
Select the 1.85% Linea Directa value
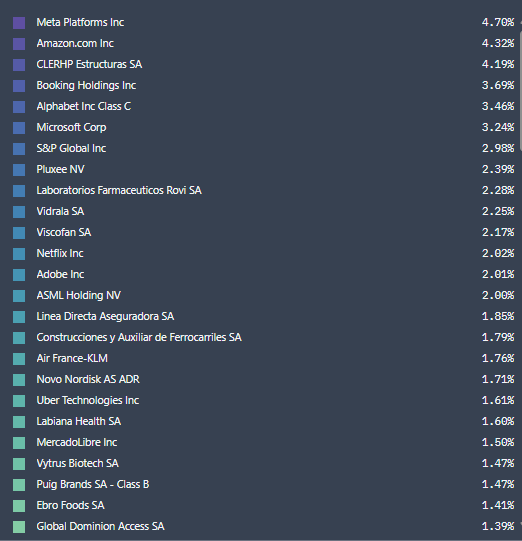[x=498, y=316]
